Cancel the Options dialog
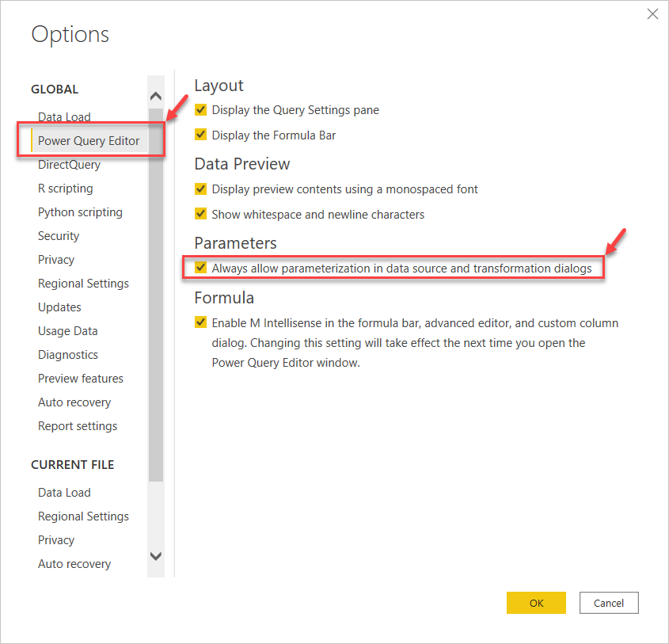The height and width of the screenshot is (644, 669). [608, 603]
